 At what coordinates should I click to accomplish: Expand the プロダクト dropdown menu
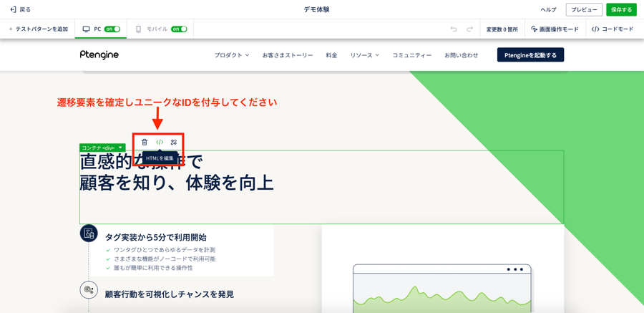[x=232, y=55]
